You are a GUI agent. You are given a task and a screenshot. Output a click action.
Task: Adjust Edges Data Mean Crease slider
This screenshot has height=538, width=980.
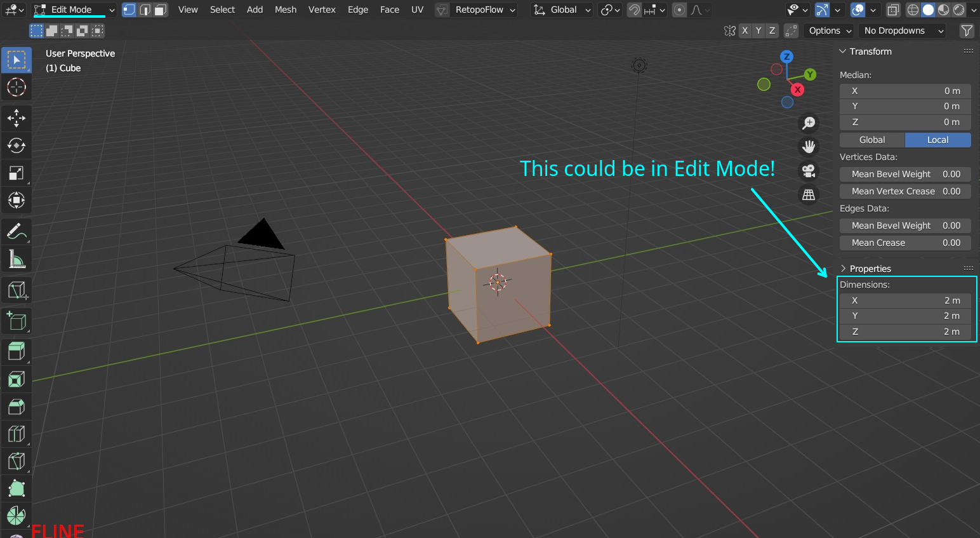(905, 243)
